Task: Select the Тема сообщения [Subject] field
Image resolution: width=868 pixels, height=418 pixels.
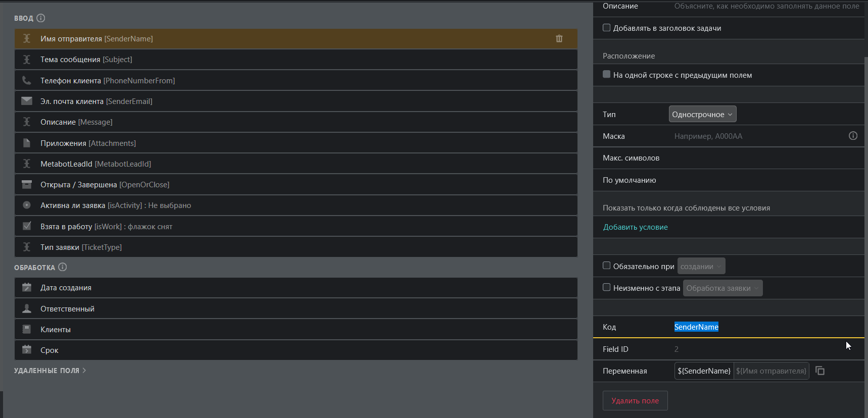Action: coord(296,60)
